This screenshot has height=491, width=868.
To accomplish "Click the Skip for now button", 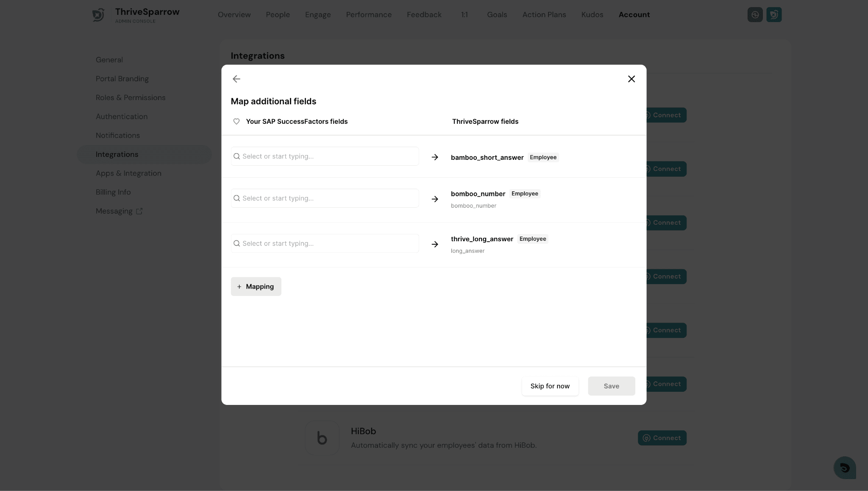I will (x=550, y=386).
